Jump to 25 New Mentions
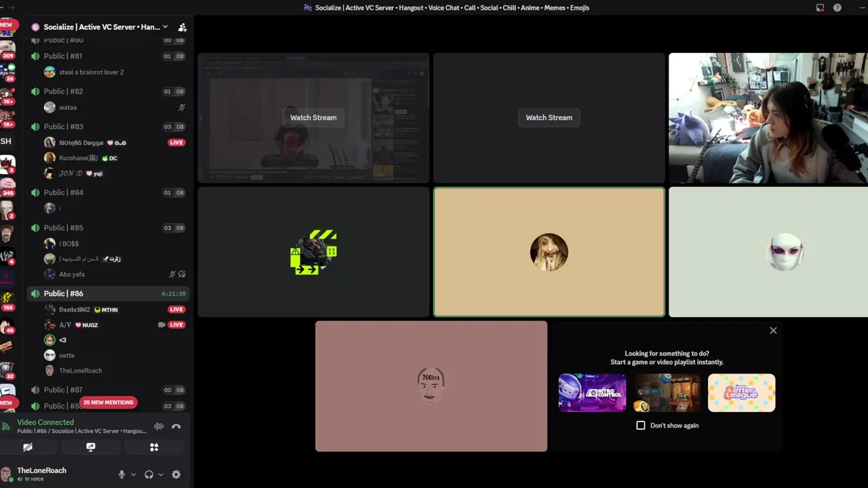The image size is (868, 488). [108, 403]
